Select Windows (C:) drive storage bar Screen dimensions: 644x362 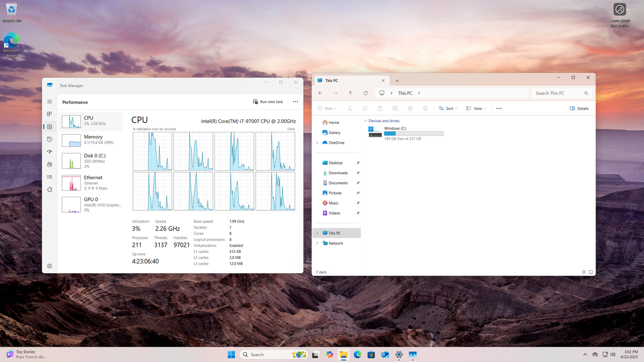(x=413, y=134)
